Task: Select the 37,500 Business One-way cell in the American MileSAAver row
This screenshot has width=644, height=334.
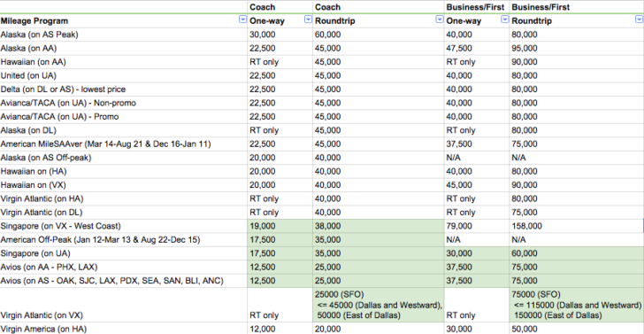Action: click(477, 144)
